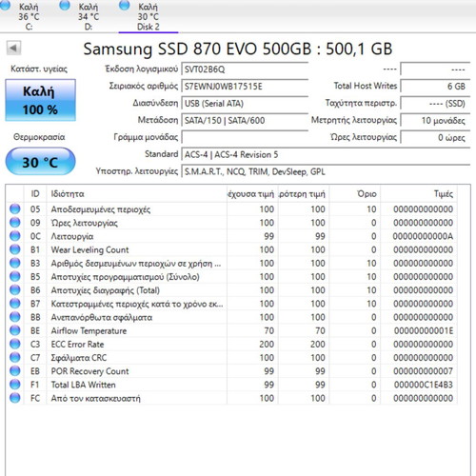This screenshot has width=476, height=476.
Task: Click the Ιδιότητα column header
Action: tap(137, 194)
